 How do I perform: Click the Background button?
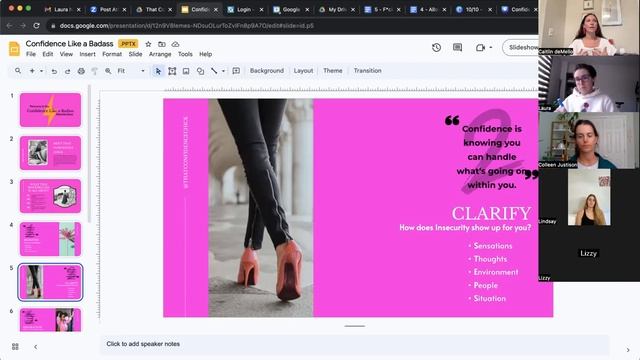[x=267, y=71]
